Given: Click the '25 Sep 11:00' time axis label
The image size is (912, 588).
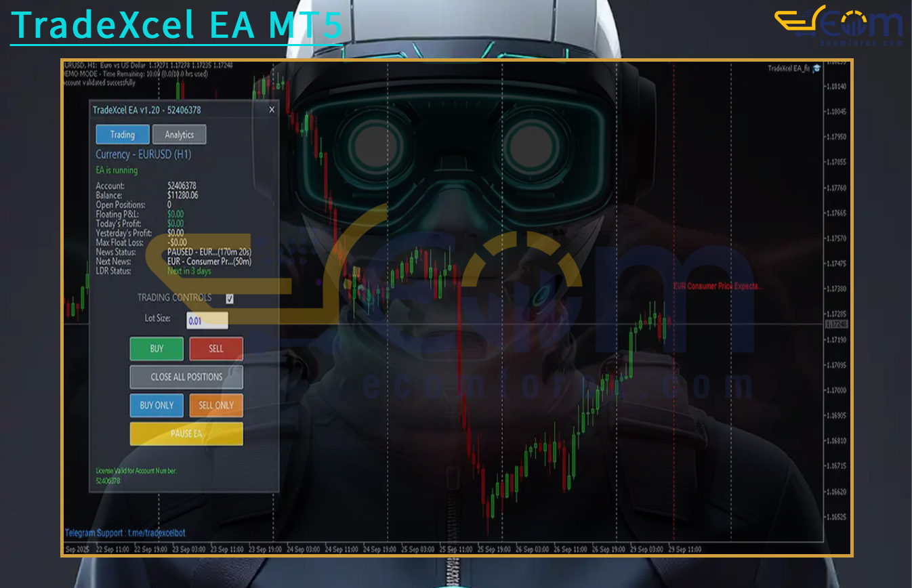Looking at the screenshot, I should pyautogui.click(x=456, y=549).
